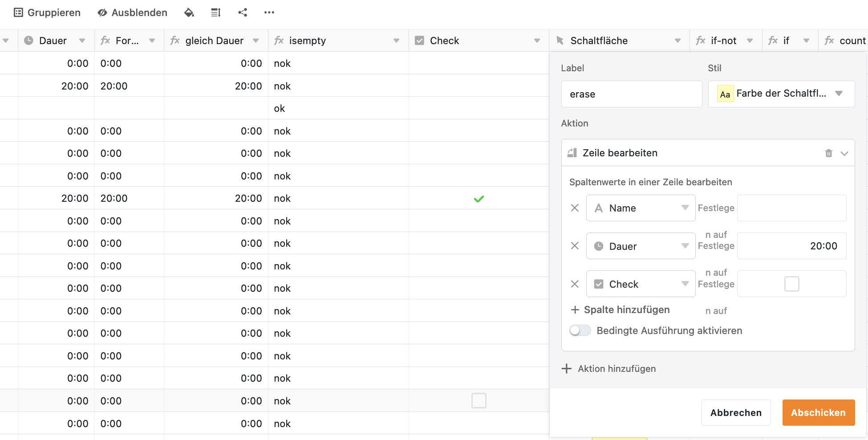Viewport: 868px width, 440px height.
Task: Open the Ausblenden menu
Action: click(x=133, y=12)
